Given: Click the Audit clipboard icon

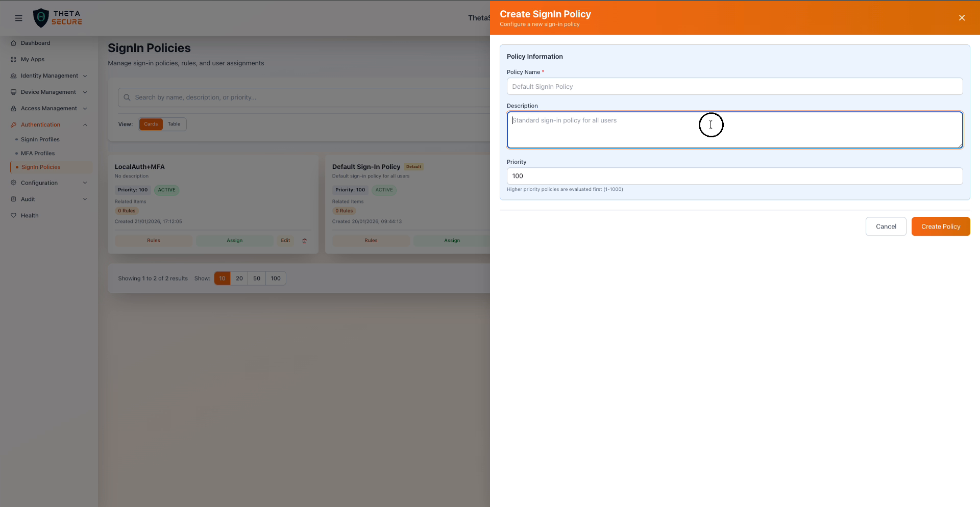Looking at the screenshot, I should click(x=14, y=199).
